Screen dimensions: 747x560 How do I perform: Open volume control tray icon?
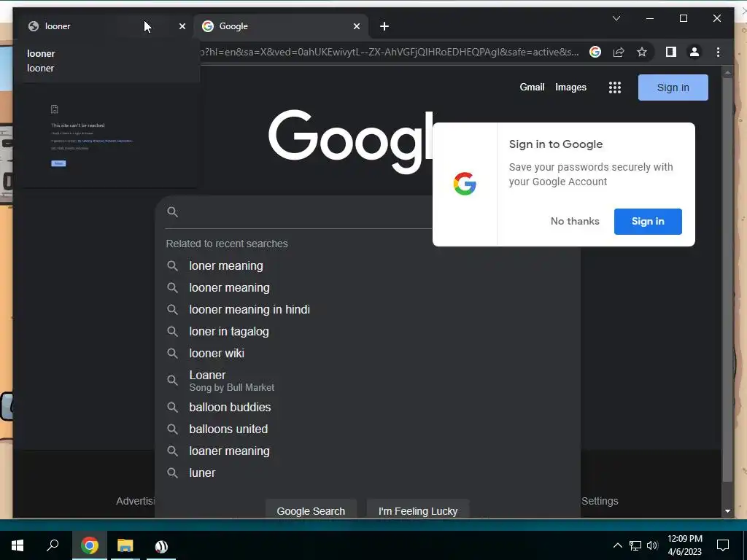[652, 545]
